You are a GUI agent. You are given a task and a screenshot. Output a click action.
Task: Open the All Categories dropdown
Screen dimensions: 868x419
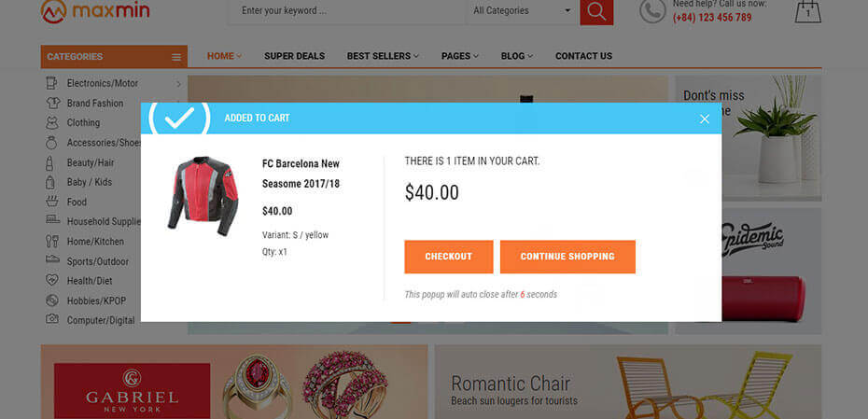pyautogui.click(x=522, y=11)
